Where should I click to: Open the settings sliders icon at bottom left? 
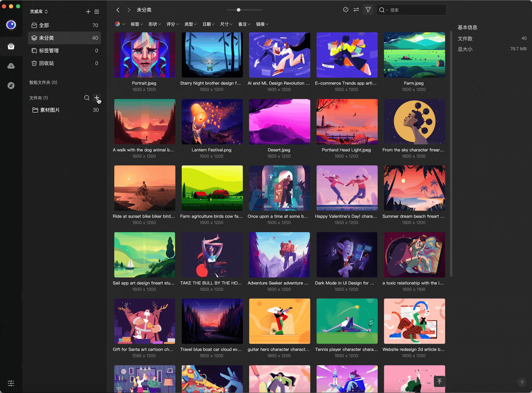click(11, 383)
